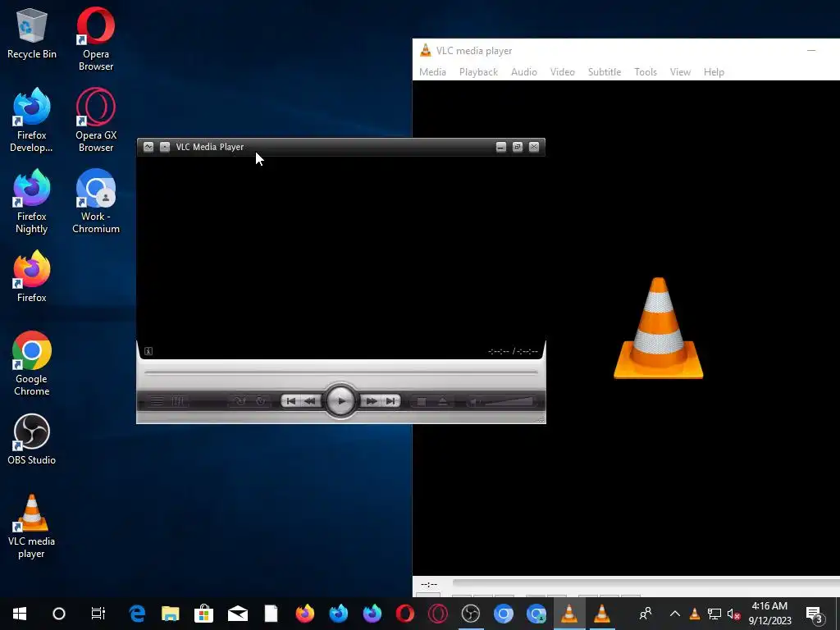The image size is (840, 630).
Task: Open the Media menu in VLC
Action: click(432, 72)
